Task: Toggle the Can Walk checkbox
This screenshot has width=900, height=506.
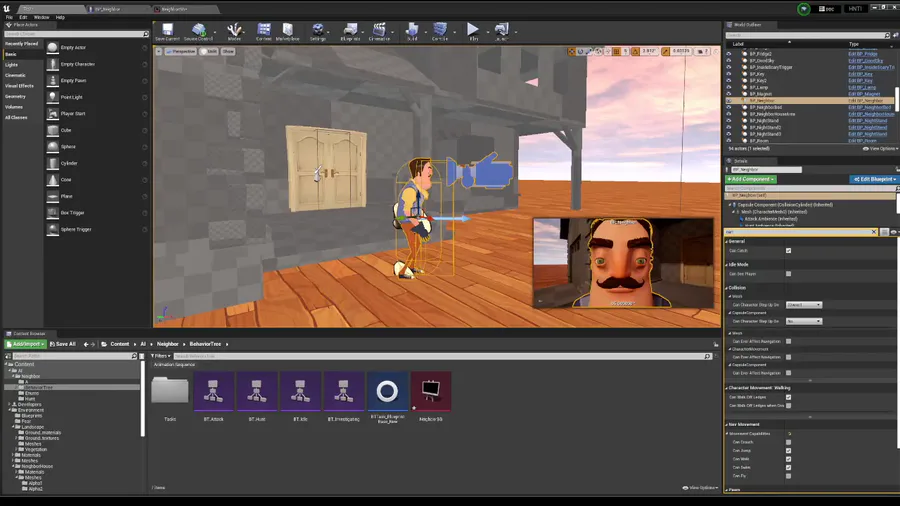Action: pos(788,459)
